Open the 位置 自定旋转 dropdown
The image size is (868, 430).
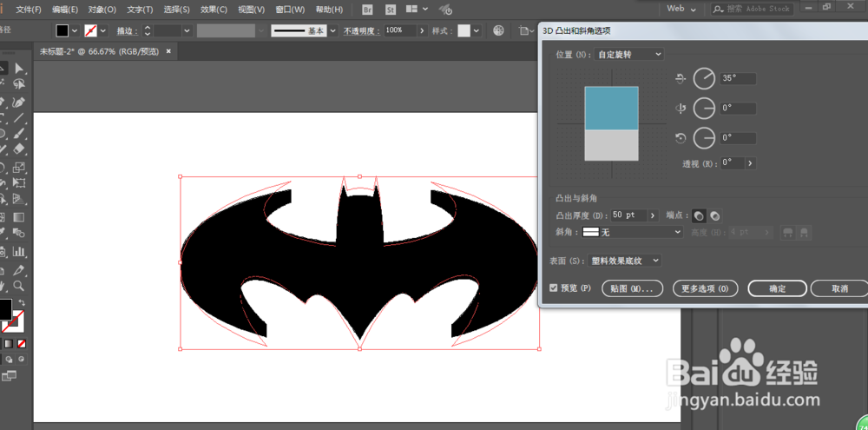[628, 55]
